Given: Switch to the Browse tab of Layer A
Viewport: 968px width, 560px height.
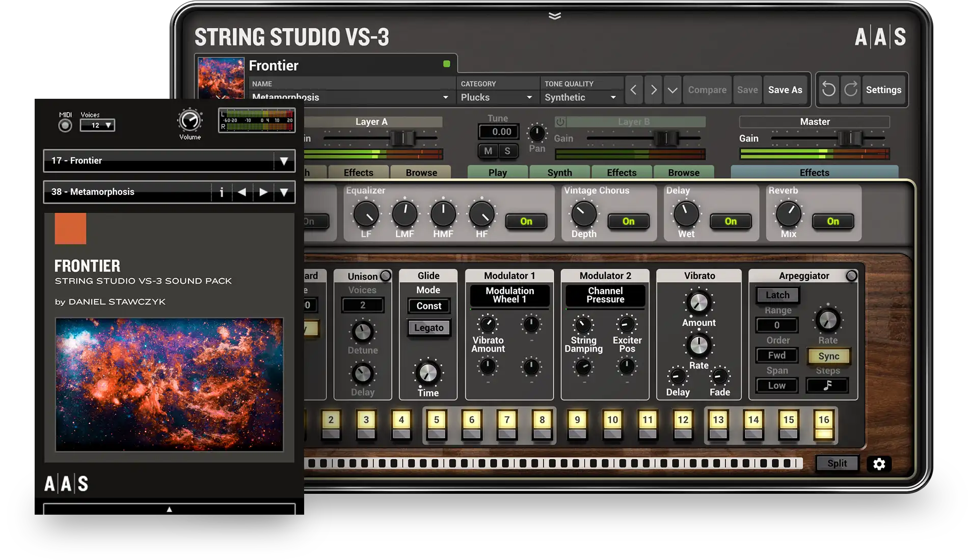Looking at the screenshot, I should 421,173.
